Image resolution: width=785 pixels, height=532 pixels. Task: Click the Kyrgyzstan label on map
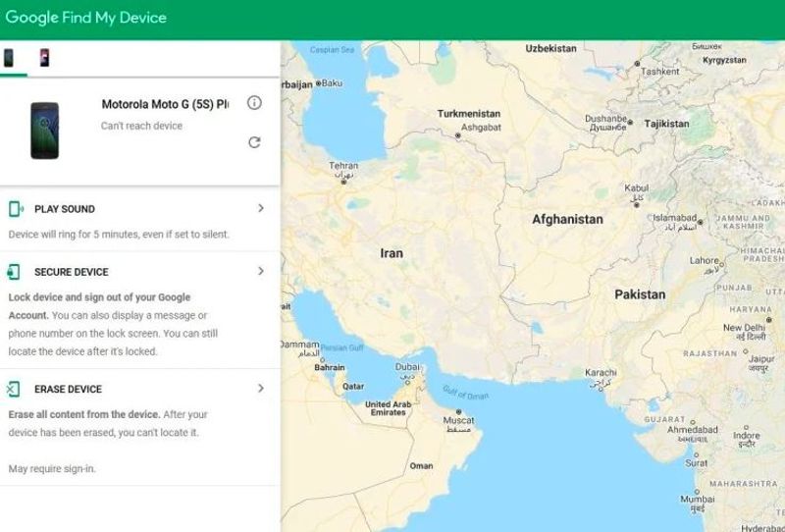coord(724,60)
